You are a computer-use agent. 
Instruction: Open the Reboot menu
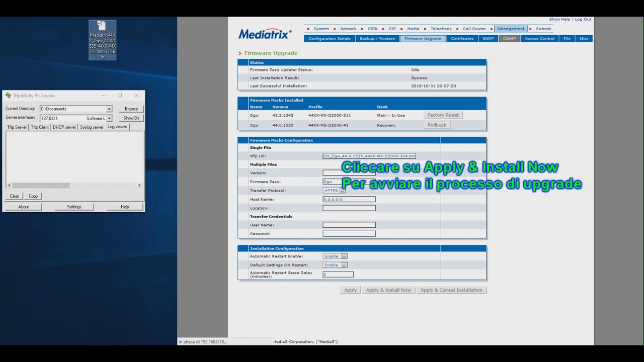click(x=543, y=29)
